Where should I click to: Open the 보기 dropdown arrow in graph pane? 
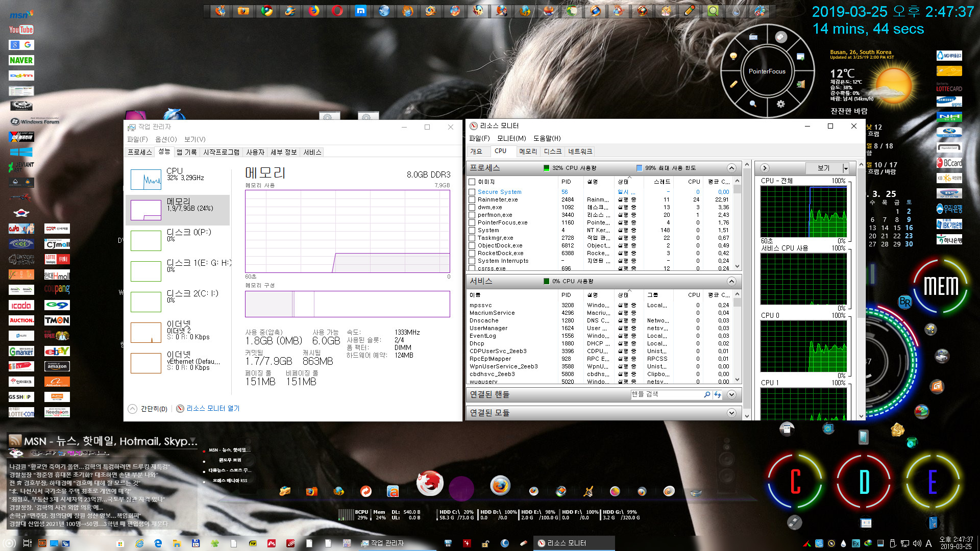[x=846, y=168]
